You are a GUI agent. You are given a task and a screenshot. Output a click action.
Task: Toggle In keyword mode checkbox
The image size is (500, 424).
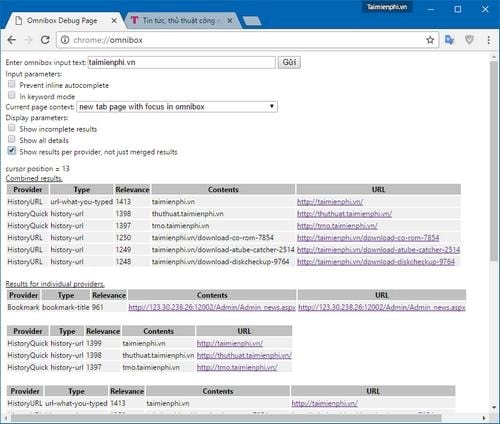[x=12, y=95]
